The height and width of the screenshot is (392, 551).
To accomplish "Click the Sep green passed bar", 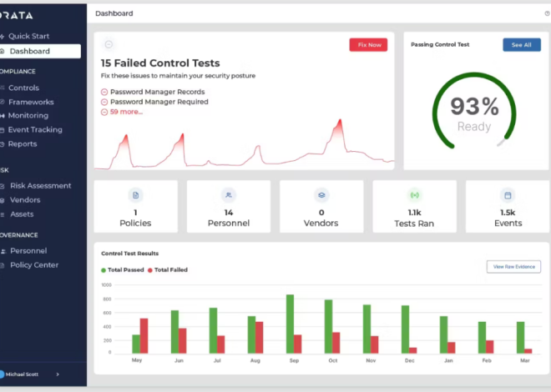I will pyautogui.click(x=290, y=324).
